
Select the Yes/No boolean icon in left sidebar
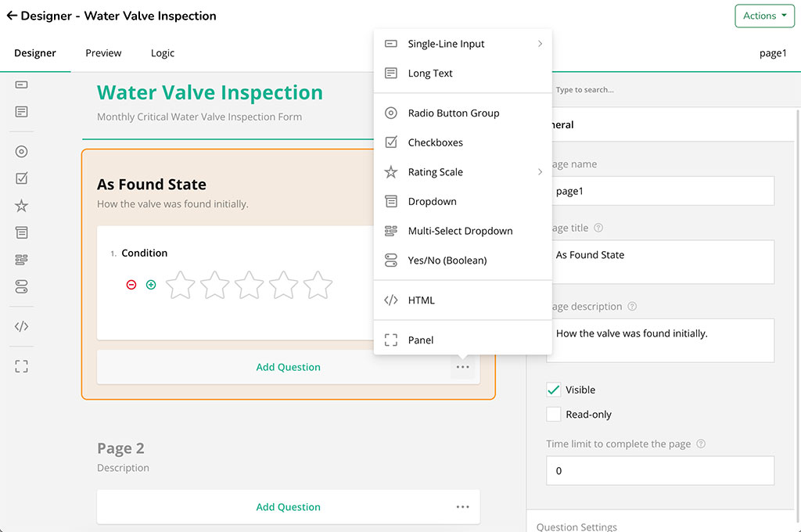22,287
